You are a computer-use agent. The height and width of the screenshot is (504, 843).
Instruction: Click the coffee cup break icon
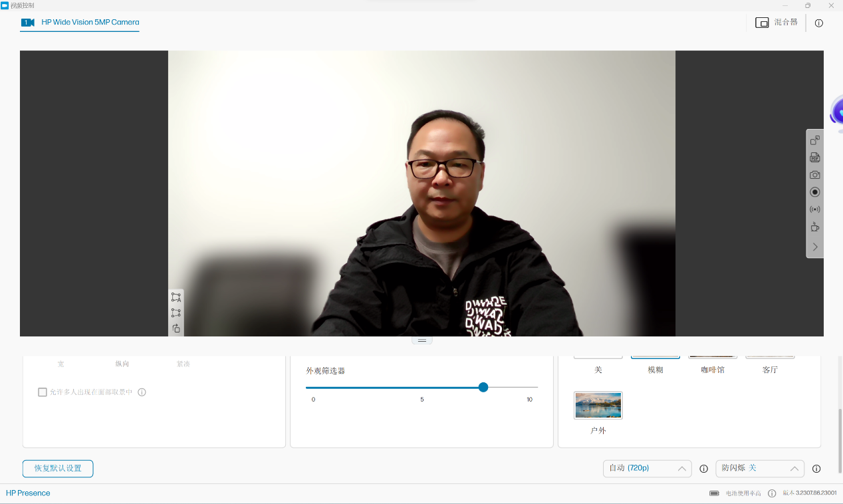(814, 227)
